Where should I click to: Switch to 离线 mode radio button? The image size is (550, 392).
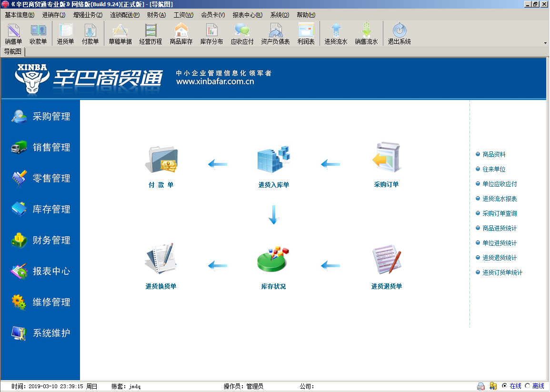(x=527, y=386)
